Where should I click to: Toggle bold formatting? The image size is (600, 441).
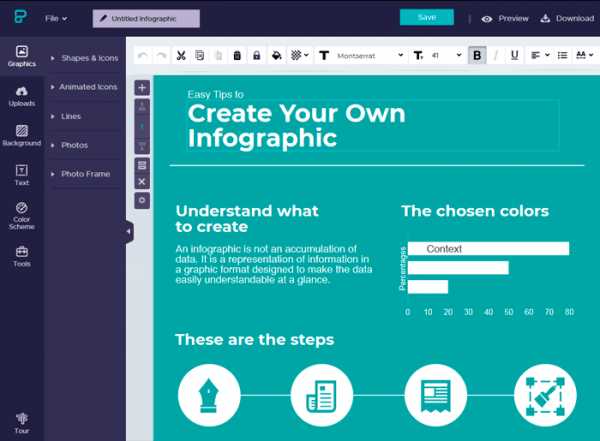pyautogui.click(x=477, y=56)
